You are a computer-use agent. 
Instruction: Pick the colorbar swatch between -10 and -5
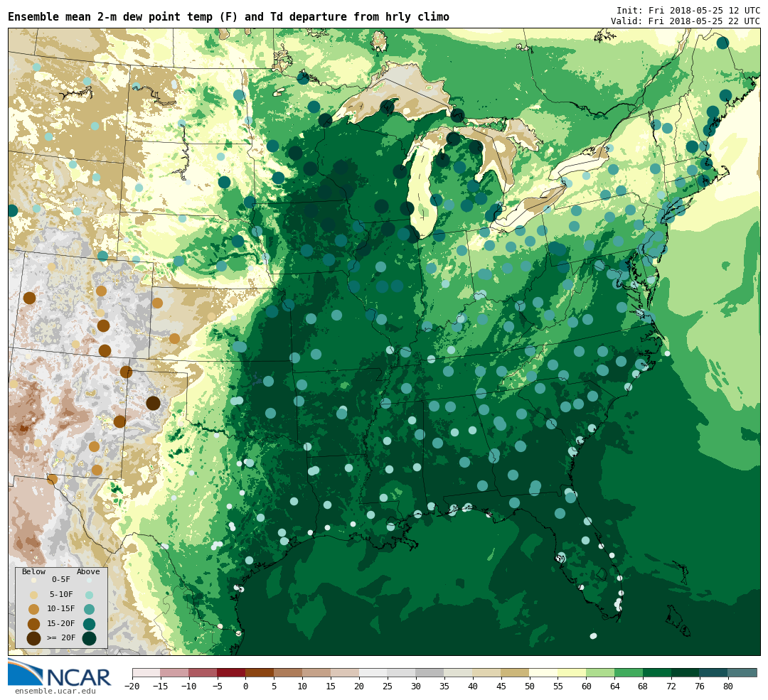[x=203, y=672]
